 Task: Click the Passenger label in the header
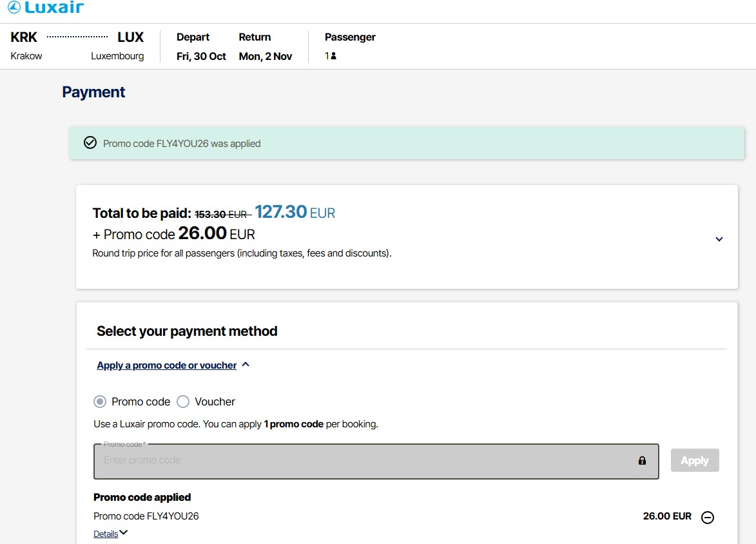coord(350,37)
